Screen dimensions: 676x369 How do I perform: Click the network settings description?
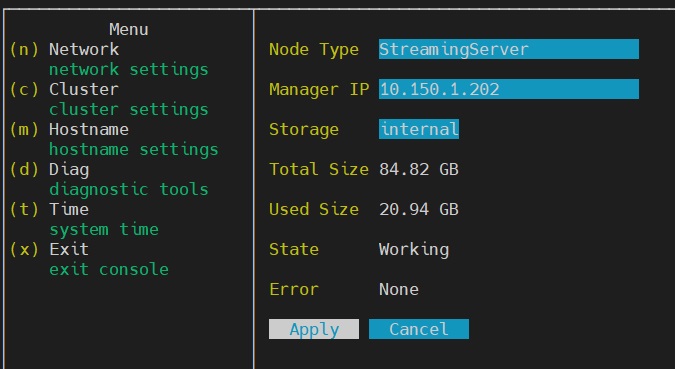tap(129, 69)
